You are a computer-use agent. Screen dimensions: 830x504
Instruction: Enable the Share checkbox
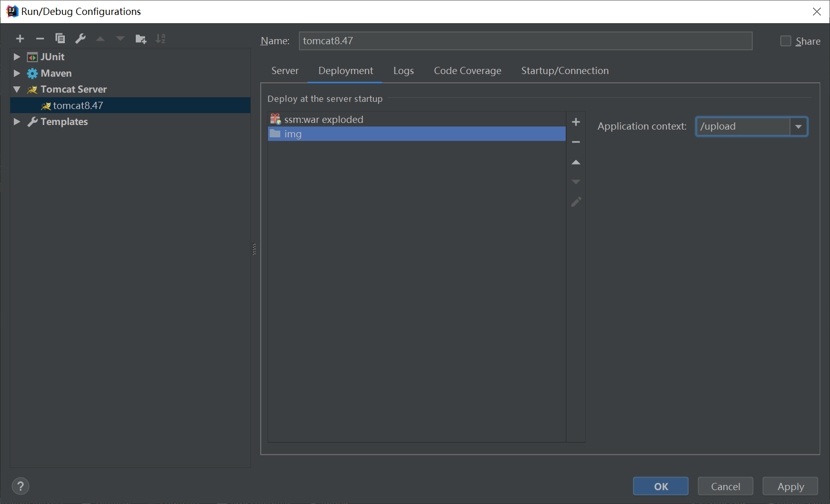(785, 41)
